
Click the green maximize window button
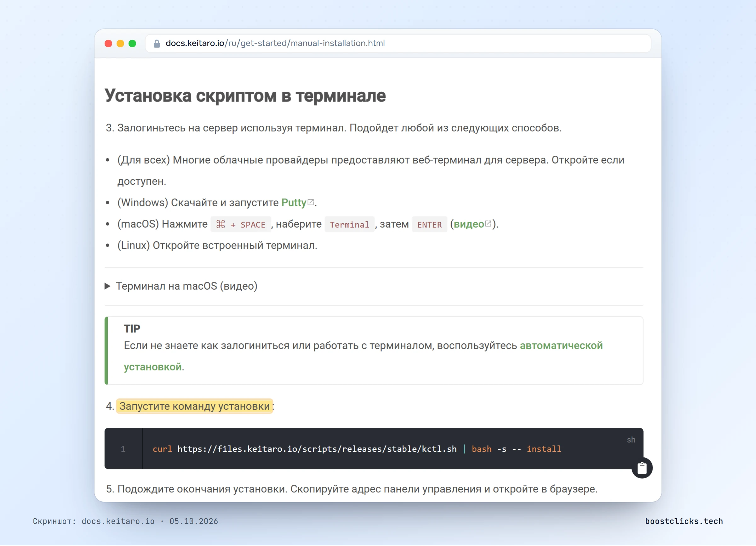tap(132, 44)
